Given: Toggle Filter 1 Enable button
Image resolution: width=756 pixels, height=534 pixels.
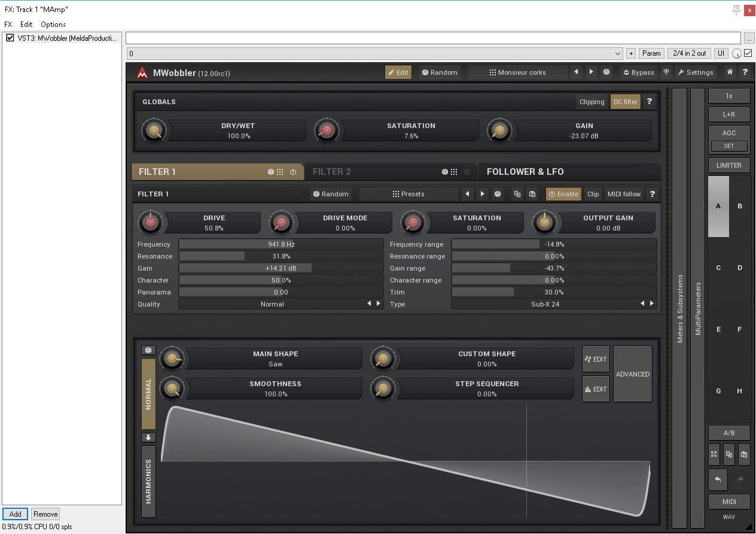Looking at the screenshot, I should [563, 194].
